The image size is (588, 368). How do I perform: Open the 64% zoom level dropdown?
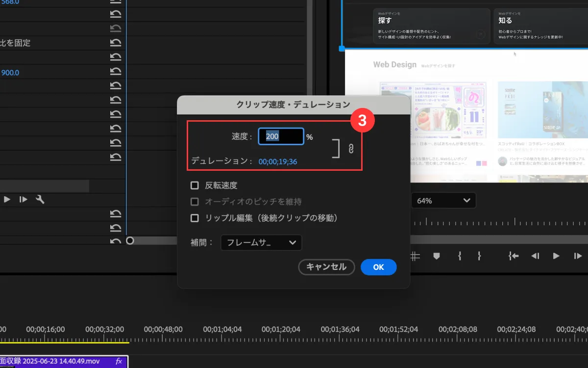443,201
